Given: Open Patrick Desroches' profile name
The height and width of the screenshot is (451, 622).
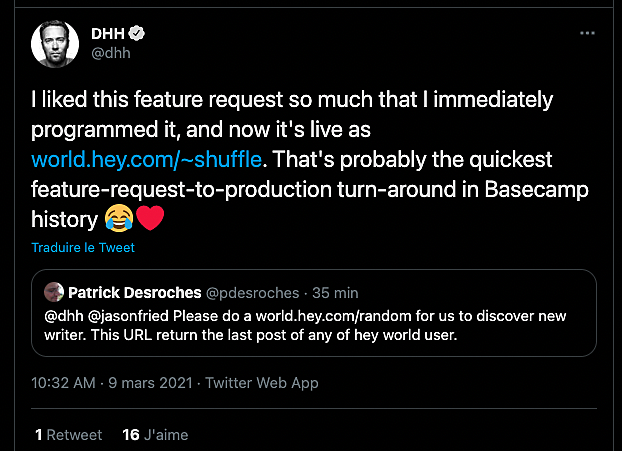Looking at the screenshot, I should 135,293.
